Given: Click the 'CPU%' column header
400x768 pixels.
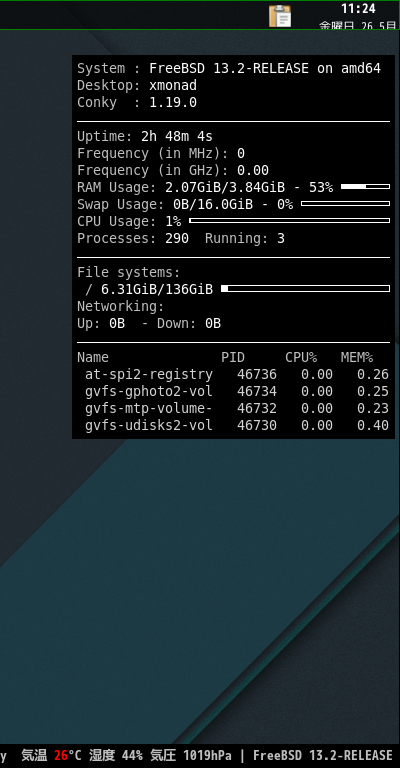Looking at the screenshot, I should (301, 358).
